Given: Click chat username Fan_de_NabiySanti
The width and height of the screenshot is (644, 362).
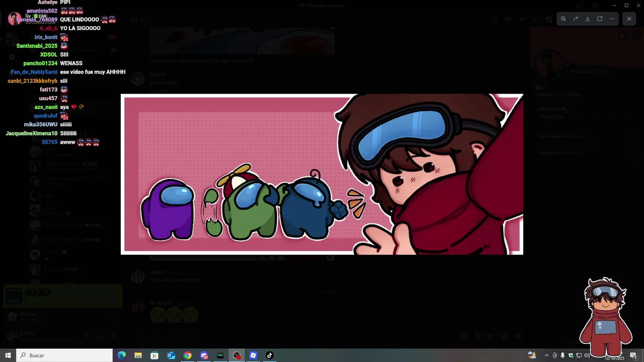Looking at the screenshot, I should tap(34, 72).
